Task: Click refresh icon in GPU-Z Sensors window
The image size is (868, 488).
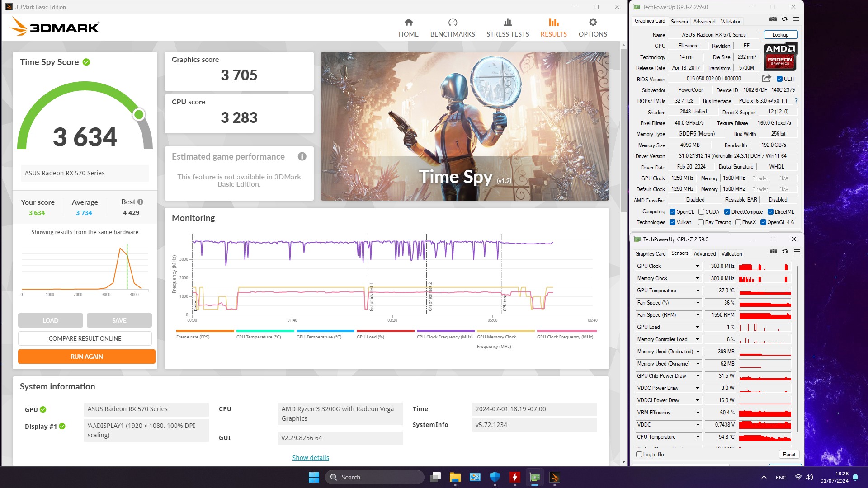Action: coord(785,252)
